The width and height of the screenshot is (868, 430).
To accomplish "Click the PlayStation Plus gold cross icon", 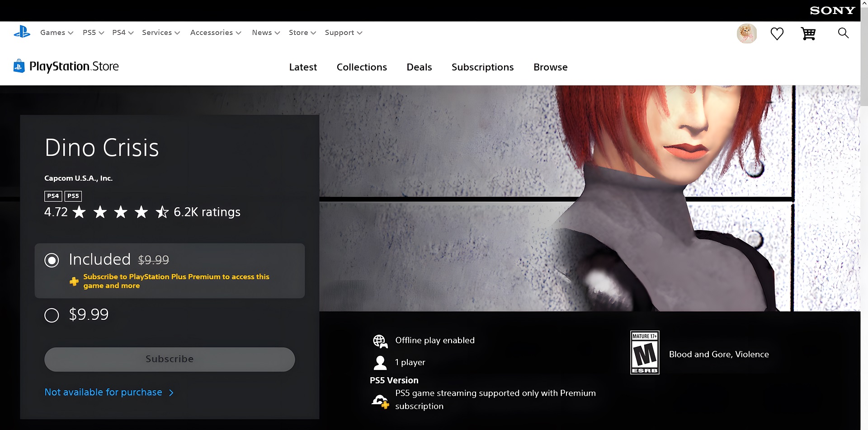I will click(x=74, y=281).
